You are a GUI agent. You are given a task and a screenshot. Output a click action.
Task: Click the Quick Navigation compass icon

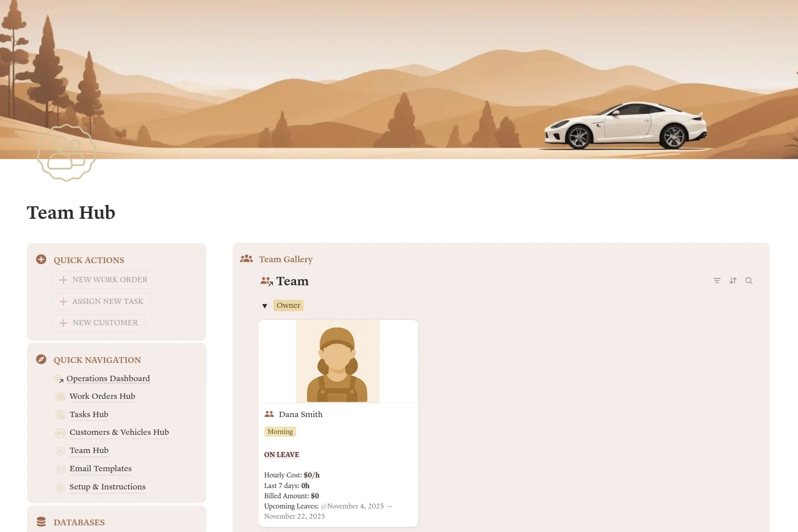tap(41, 359)
